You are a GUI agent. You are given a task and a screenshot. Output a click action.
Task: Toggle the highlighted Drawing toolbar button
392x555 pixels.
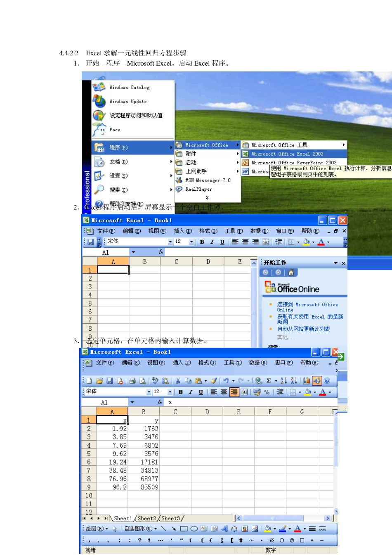click(317, 381)
